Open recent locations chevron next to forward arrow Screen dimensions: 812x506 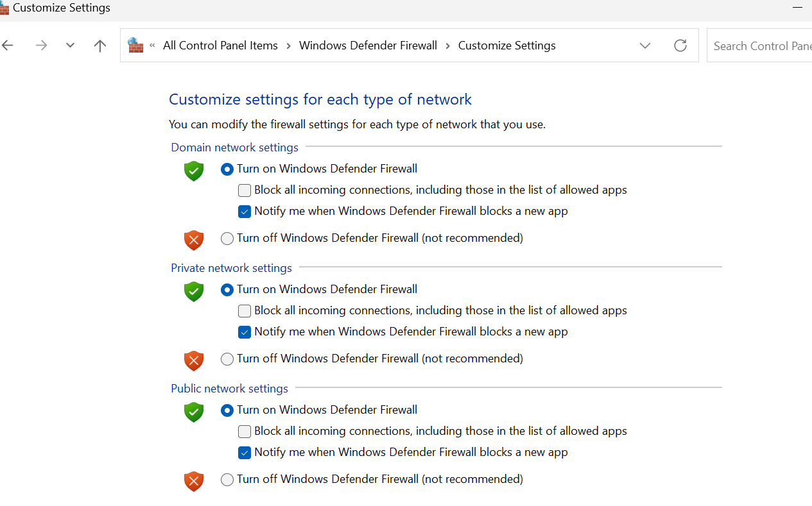71,46
